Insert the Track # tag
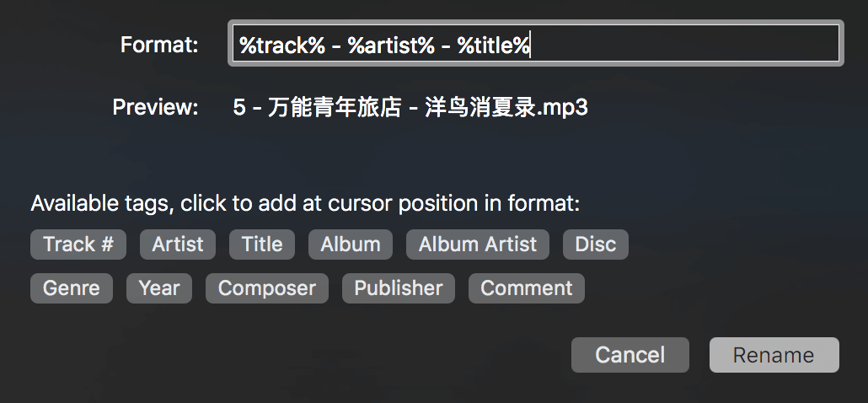868x403 pixels. (78, 244)
